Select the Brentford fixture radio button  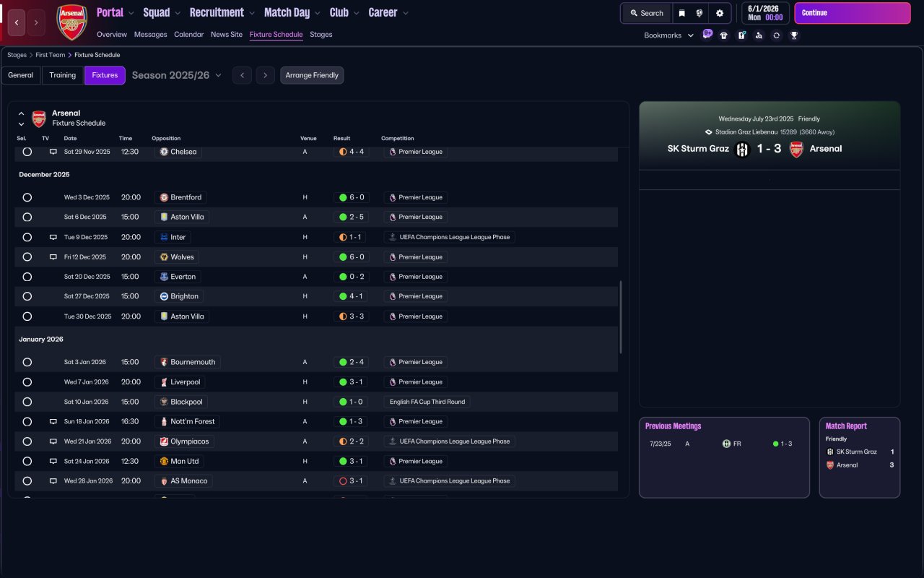pos(27,197)
